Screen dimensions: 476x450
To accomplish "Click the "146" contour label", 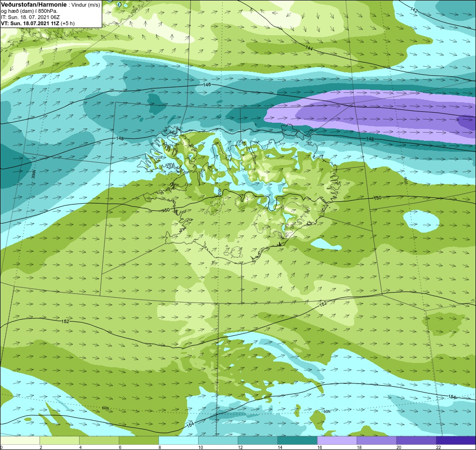I will 207,85.
